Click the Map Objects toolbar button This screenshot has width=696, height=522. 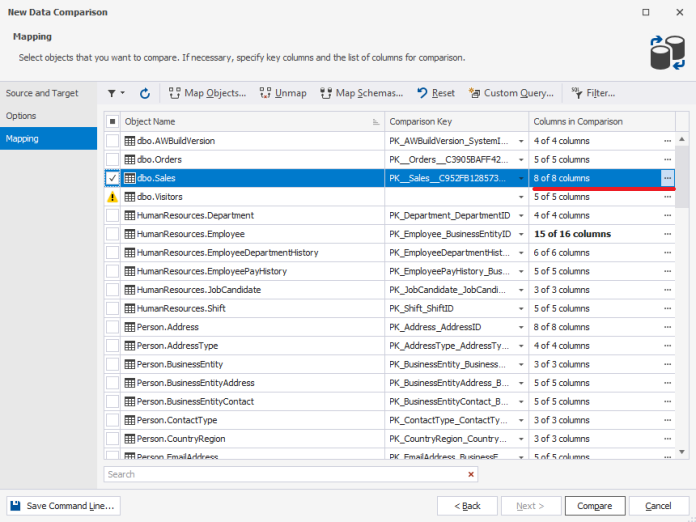pos(207,93)
